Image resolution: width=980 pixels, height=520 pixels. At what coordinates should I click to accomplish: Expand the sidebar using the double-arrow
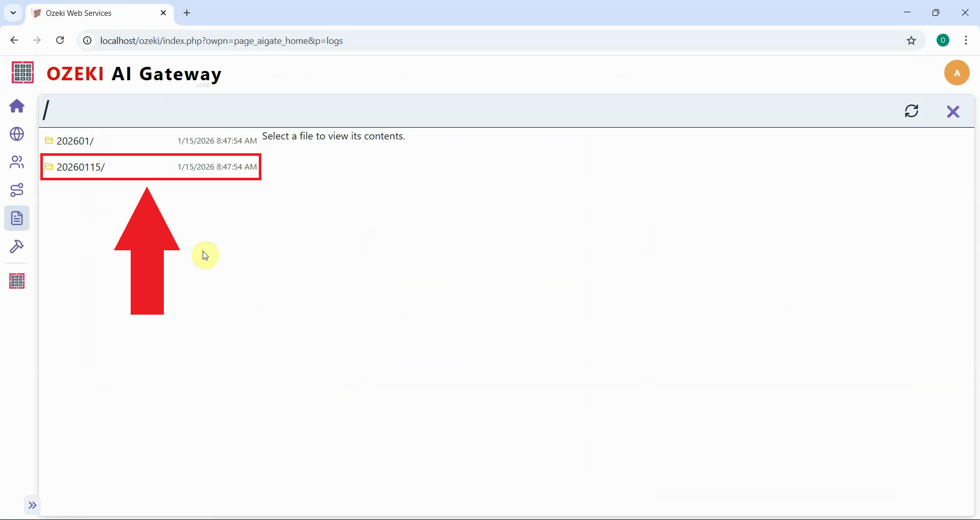pos(33,505)
